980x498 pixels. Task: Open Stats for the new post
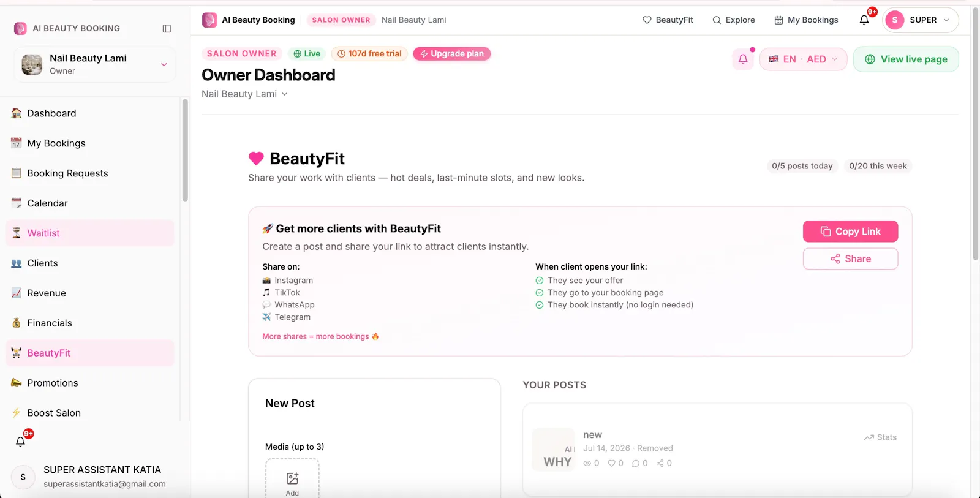(880, 437)
